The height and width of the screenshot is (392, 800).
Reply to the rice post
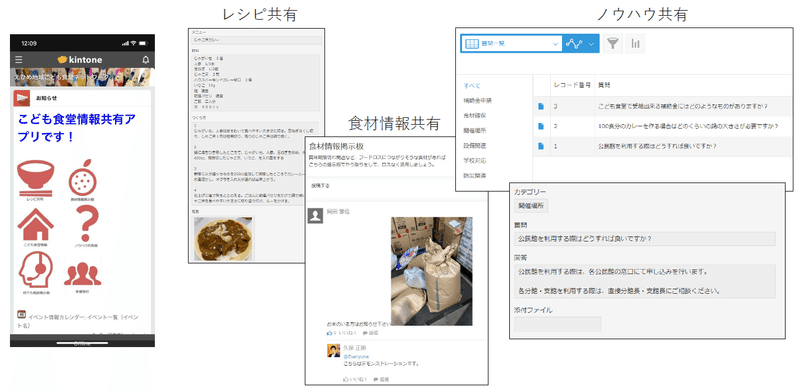[x=370, y=333]
